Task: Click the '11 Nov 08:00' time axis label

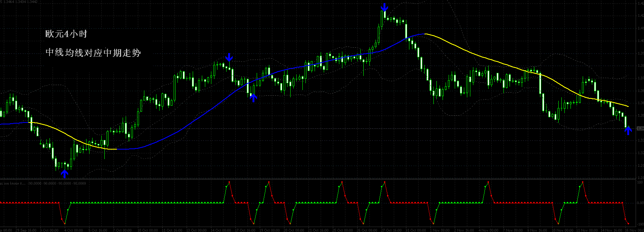Action: (x=587, y=230)
